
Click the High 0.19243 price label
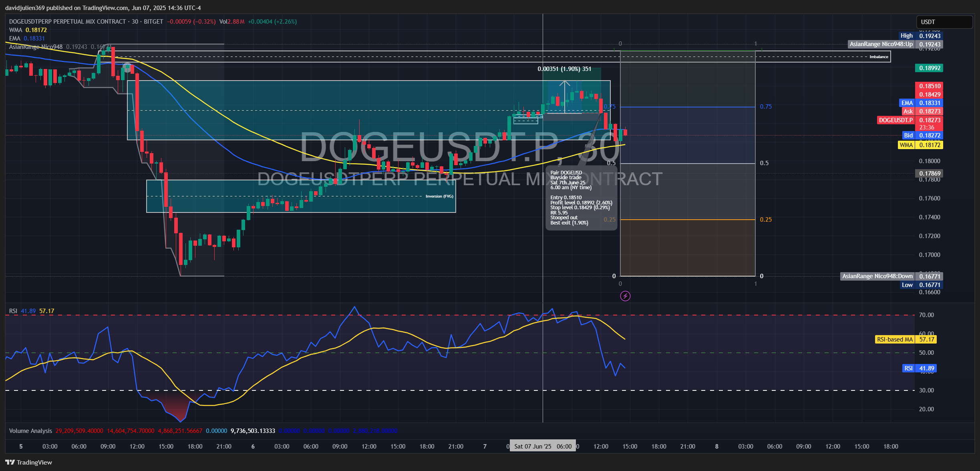920,36
